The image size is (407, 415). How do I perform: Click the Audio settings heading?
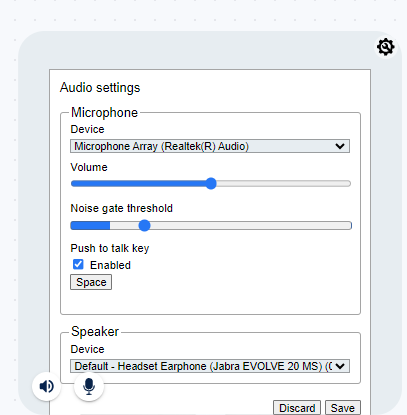100,88
